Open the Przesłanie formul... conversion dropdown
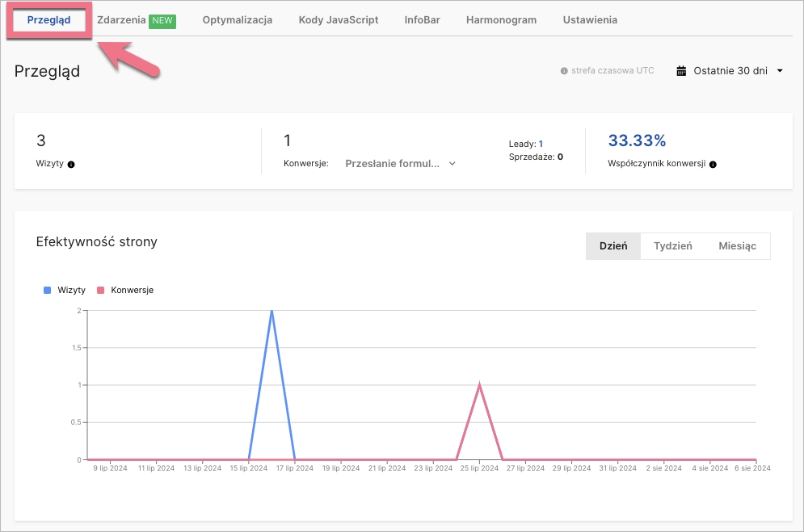The width and height of the screenshot is (804, 532). 400,162
